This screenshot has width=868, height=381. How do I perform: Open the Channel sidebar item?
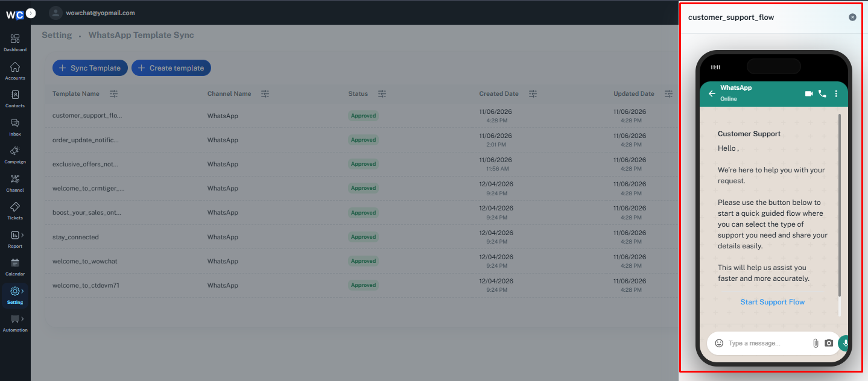tap(15, 183)
